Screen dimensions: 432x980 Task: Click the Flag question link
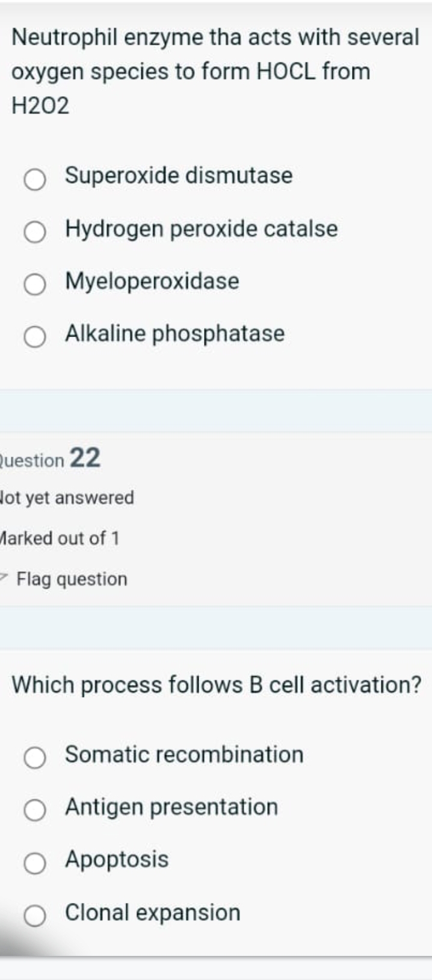point(72,579)
